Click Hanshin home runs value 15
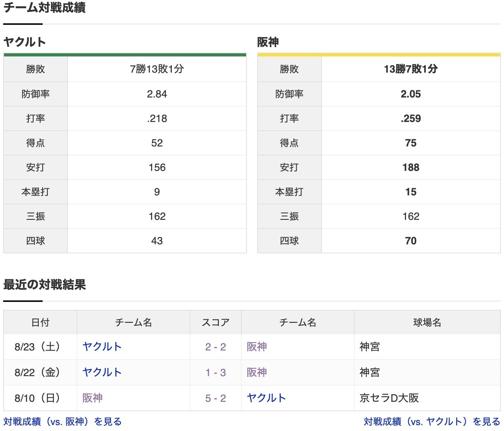504x431 pixels. [x=411, y=192]
